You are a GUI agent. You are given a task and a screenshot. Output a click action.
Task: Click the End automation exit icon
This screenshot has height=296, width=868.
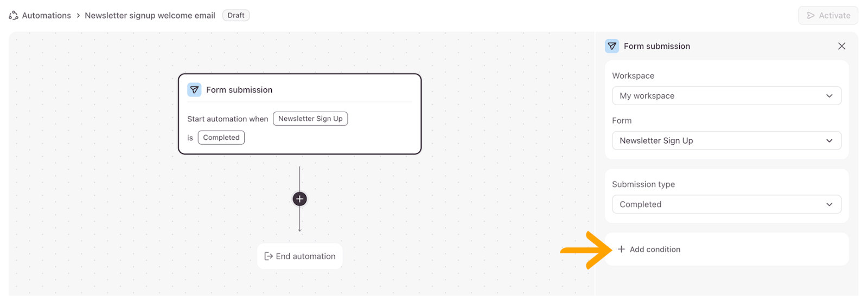(268, 256)
